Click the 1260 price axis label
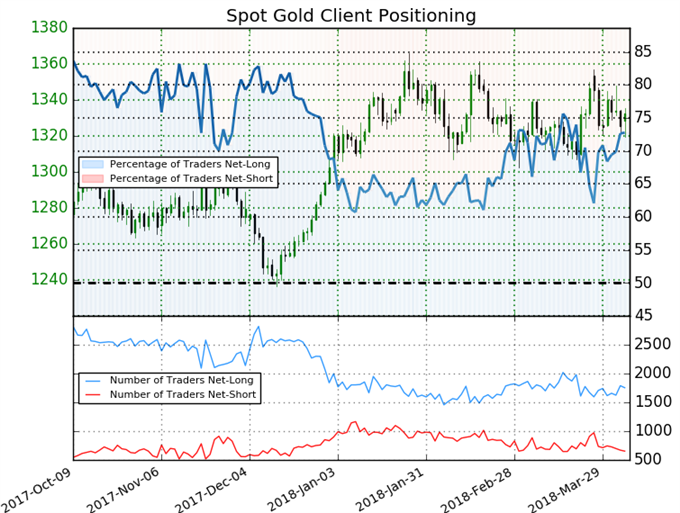680x513 pixels. point(49,243)
